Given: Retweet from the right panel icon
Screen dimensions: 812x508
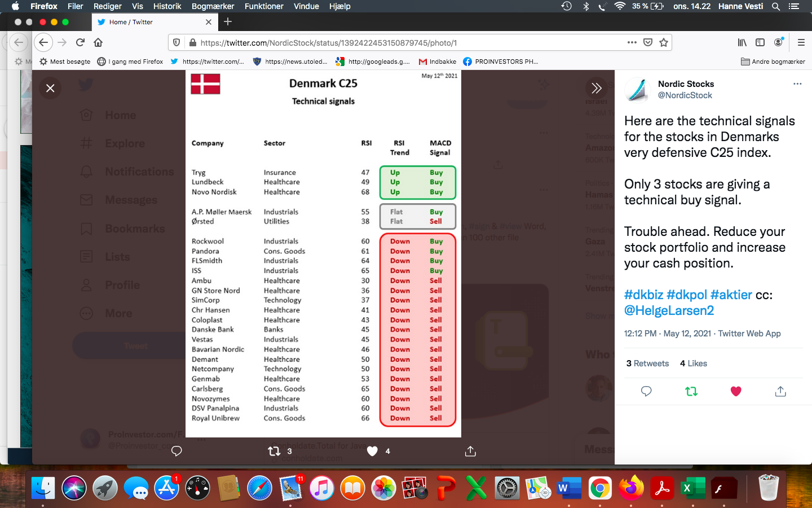Looking at the screenshot, I should point(691,391).
